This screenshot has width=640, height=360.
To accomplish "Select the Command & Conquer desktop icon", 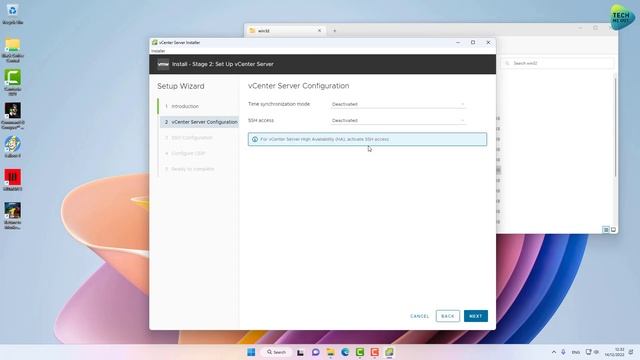I will (x=13, y=116).
